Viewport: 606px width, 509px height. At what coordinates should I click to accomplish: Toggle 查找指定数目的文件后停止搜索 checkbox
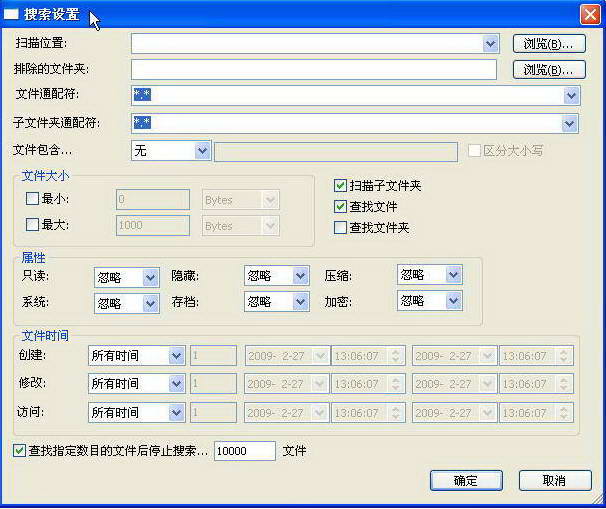click(19, 451)
